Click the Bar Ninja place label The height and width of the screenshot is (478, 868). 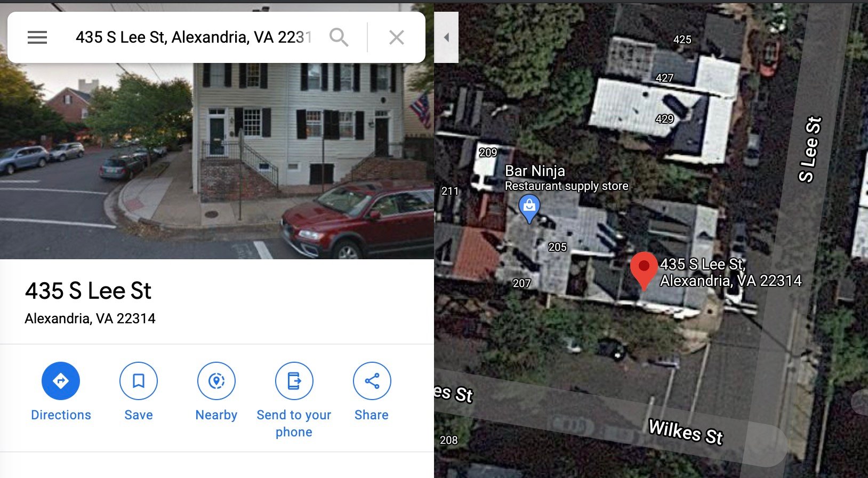point(535,171)
